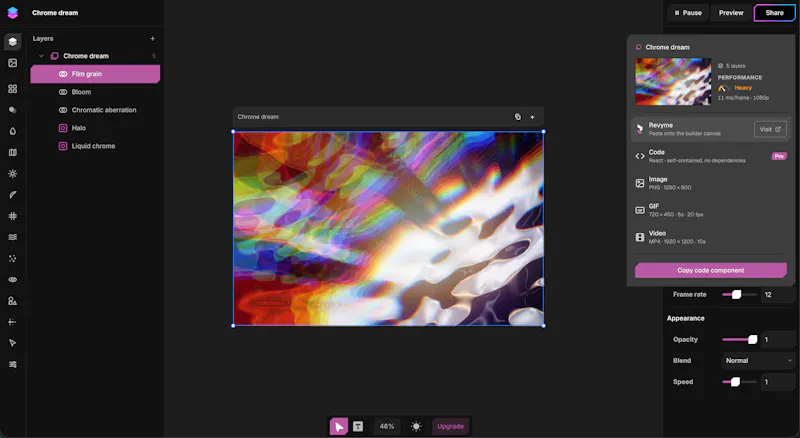Select the cursor arrow icon in sidebar

(13, 343)
